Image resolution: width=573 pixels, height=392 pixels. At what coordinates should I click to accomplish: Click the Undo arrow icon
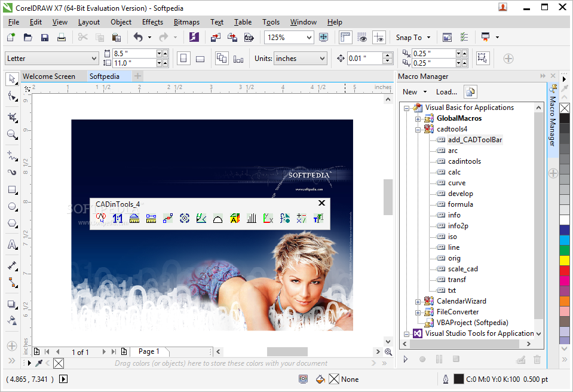pos(138,37)
